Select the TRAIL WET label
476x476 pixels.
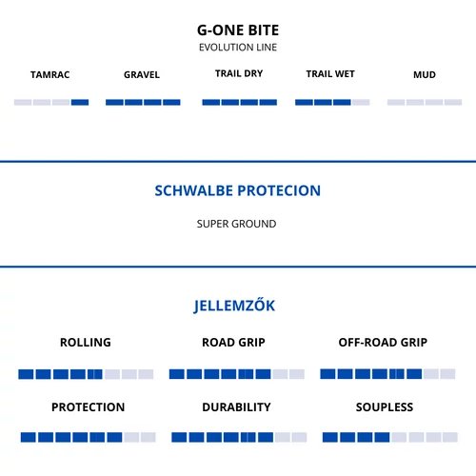[330, 73]
